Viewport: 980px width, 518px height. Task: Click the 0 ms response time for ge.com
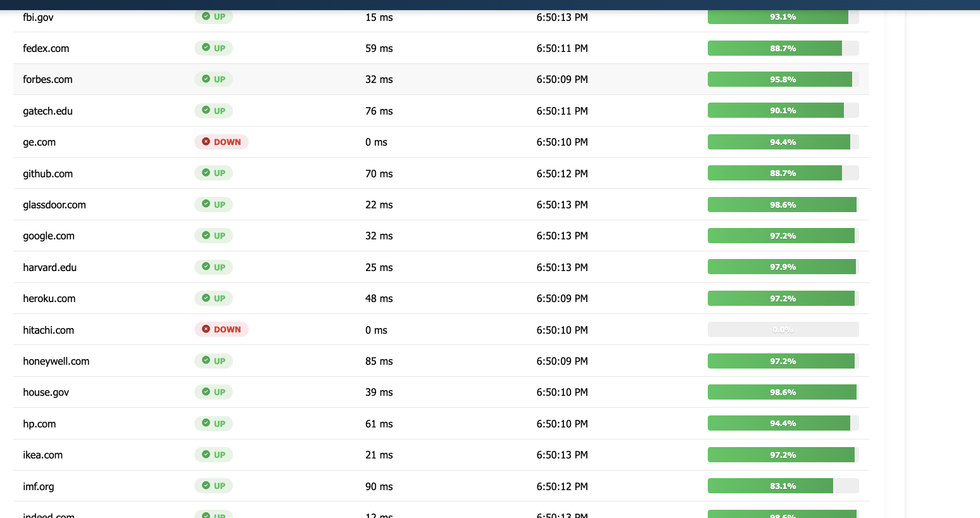coord(376,142)
